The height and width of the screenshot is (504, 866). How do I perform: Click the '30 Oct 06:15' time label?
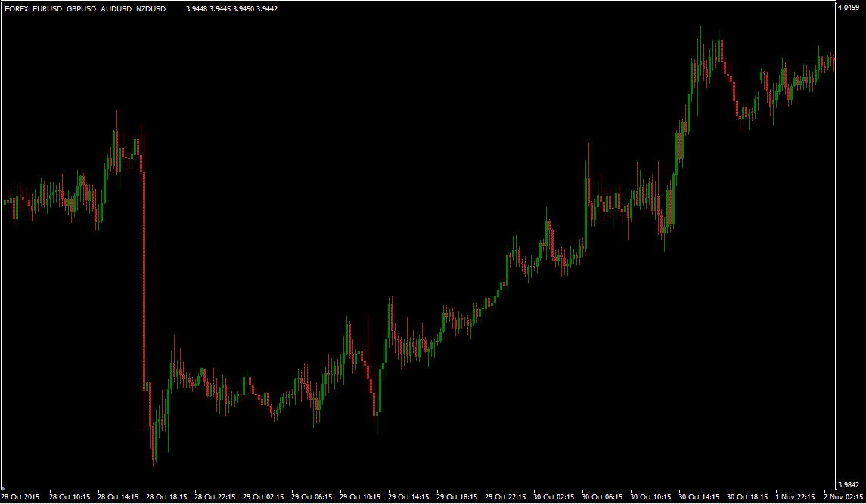click(603, 497)
